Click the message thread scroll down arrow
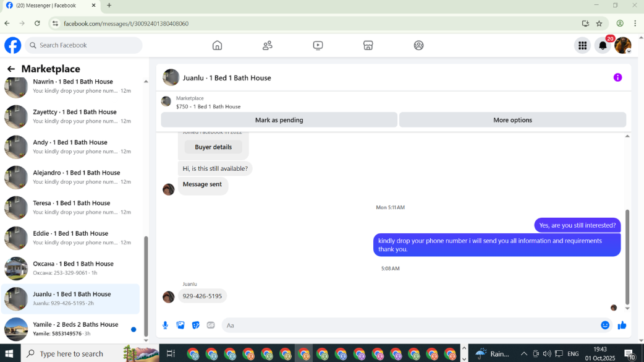This screenshot has height=362, width=644. pyautogui.click(x=627, y=308)
